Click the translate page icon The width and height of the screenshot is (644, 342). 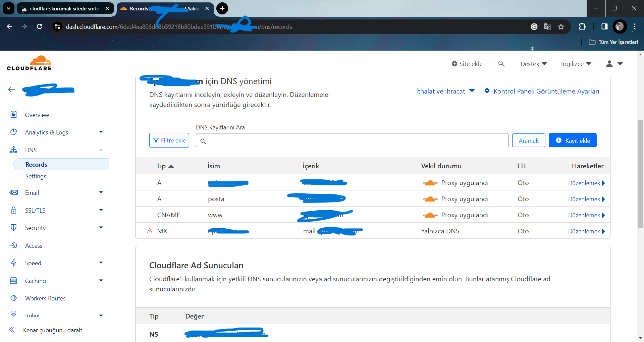click(x=547, y=26)
